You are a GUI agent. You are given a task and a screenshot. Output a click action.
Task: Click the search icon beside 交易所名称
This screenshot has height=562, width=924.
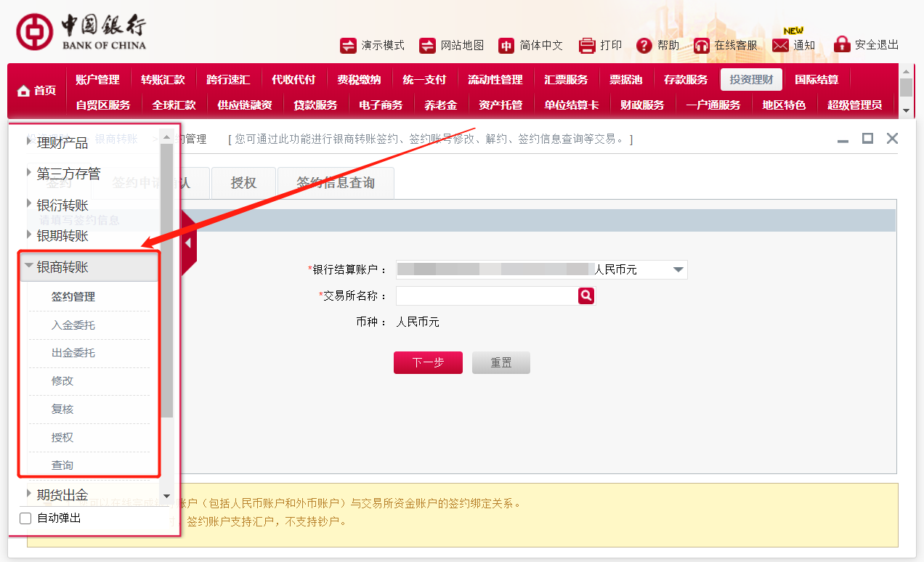586,296
